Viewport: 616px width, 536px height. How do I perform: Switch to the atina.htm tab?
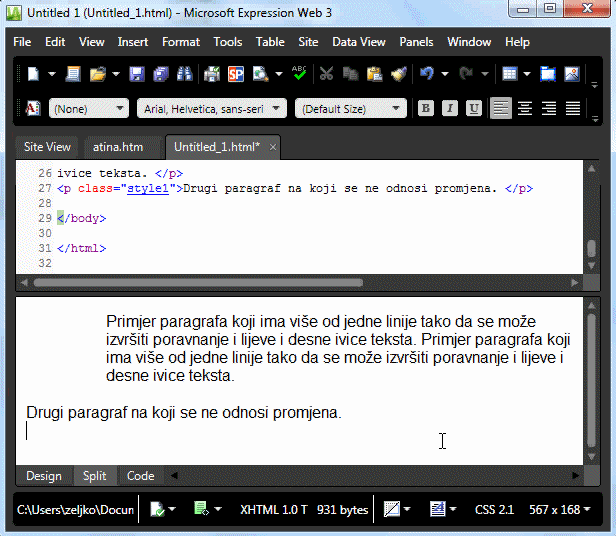click(x=118, y=147)
